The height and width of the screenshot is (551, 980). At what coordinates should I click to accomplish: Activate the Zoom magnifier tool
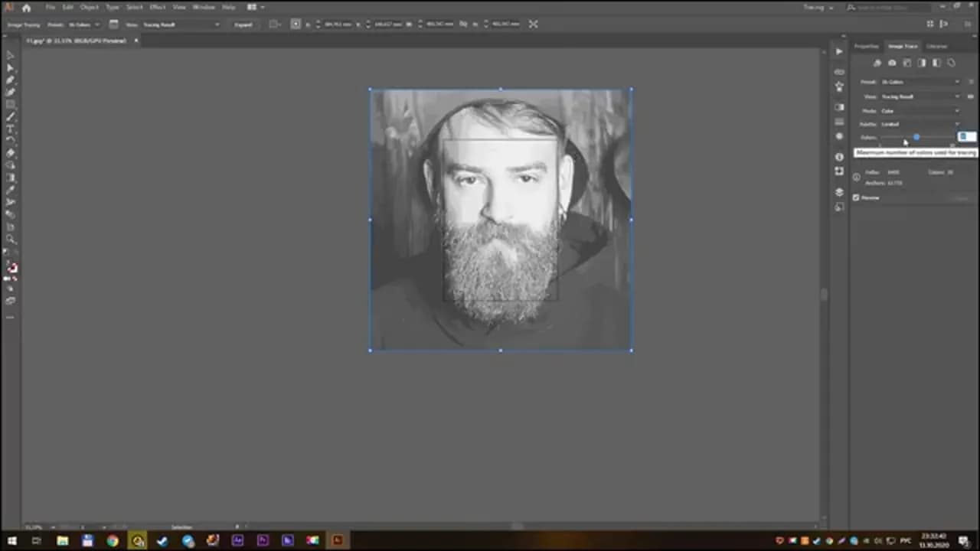click(11, 239)
